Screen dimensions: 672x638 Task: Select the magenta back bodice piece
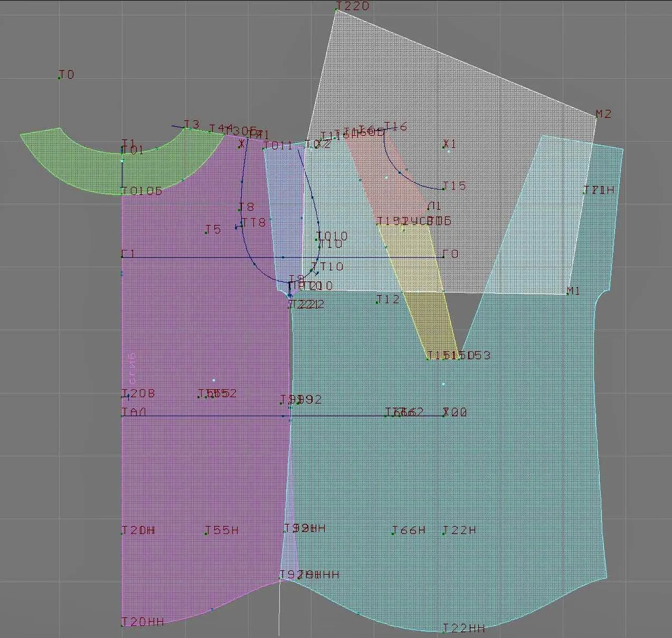pos(206,423)
